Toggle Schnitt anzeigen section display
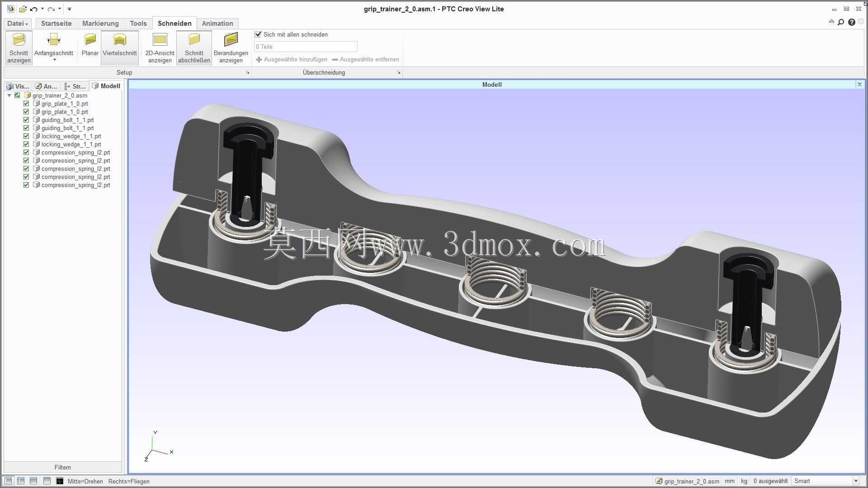Viewport: 868px width, 488px height. [19, 48]
